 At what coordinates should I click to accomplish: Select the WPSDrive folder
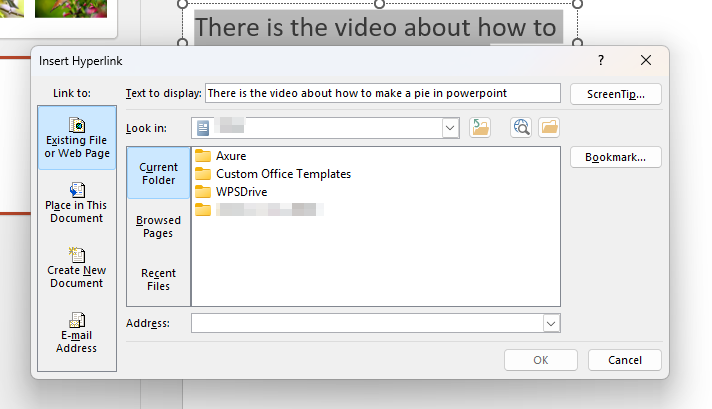tap(241, 191)
